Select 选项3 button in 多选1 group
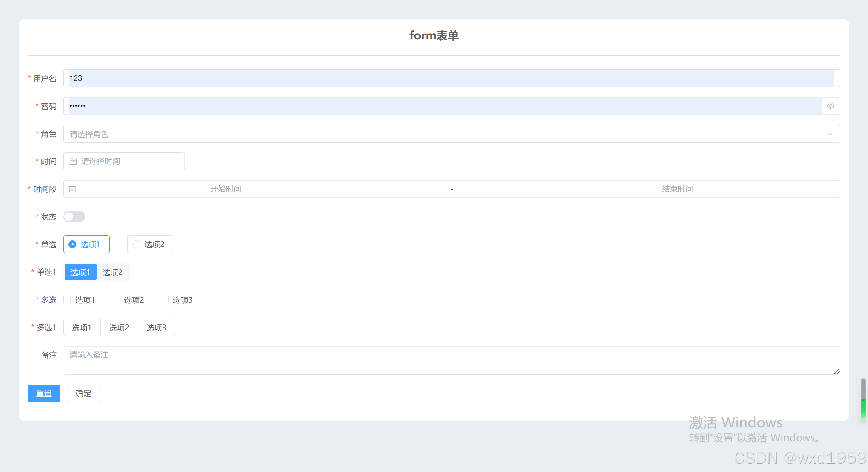This screenshot has height=472, width=868. pyautogui.click(x=156, y=327)
